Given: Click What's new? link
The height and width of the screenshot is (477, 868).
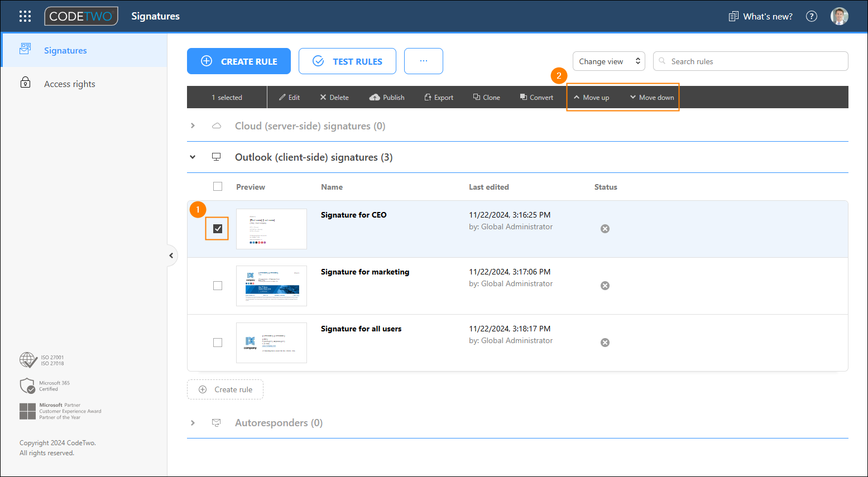Looking at the screenshot, I should pos(768,16).
